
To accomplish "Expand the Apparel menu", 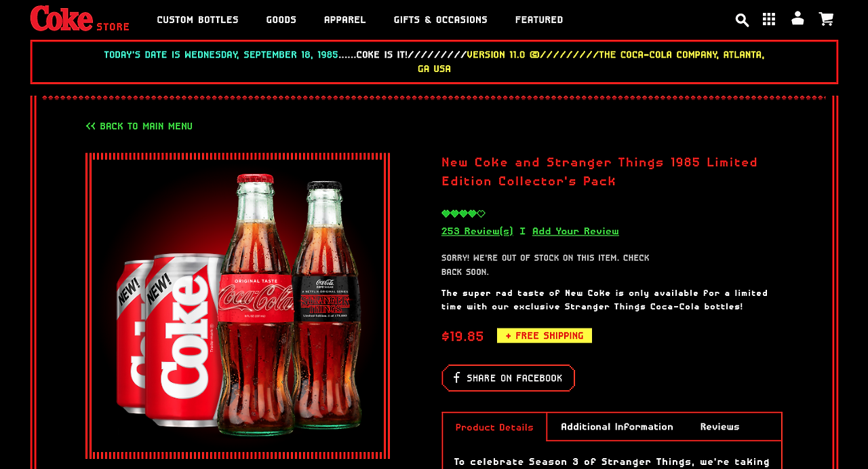I will coord(345,20).
